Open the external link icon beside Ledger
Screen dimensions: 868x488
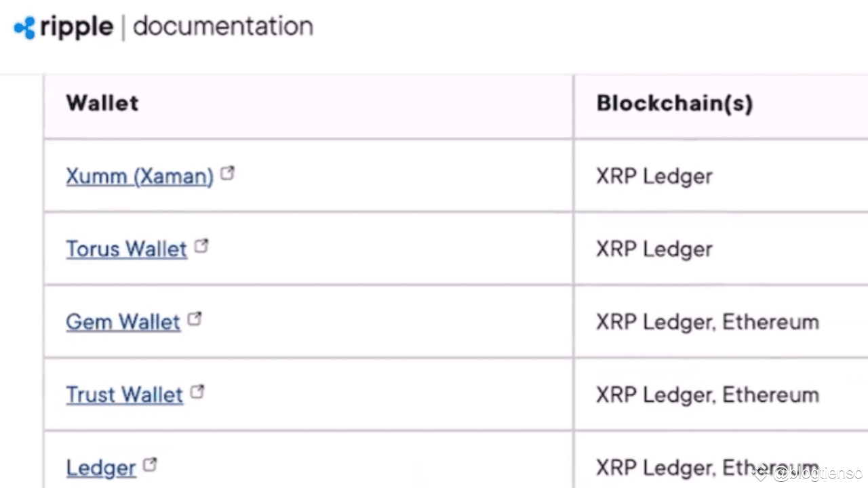pyautogui.click(x=149, y=463)
